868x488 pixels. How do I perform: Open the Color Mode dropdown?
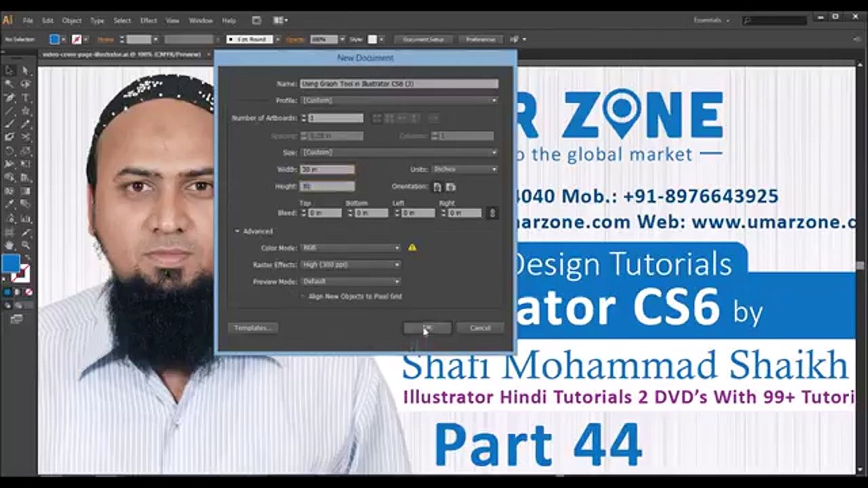(x=351, y=248)
